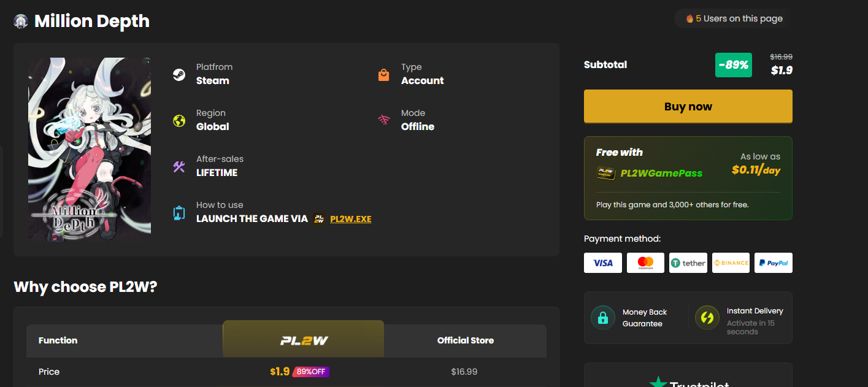Click the After-sales tools icon
The image size is (868, 387).
tap(179, 167)
